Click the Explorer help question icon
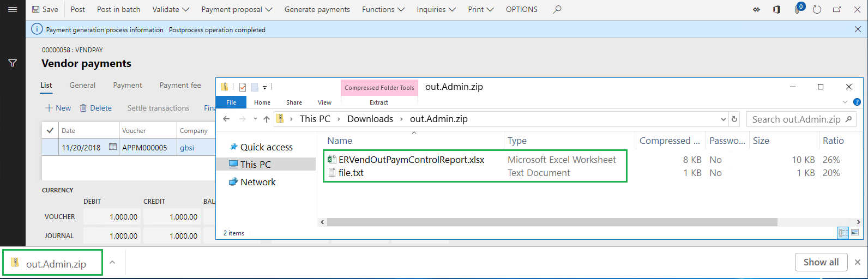 coord(857,102)
